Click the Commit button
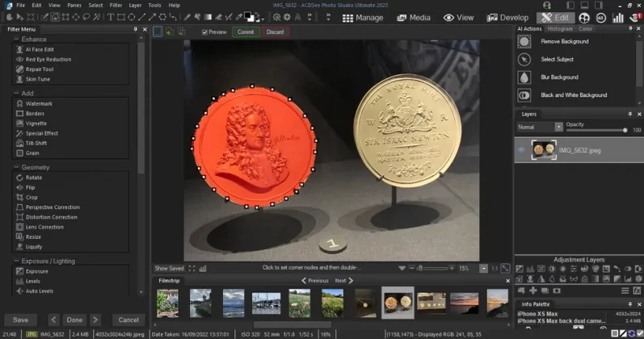Viewport: 644px width, 339px height. (246, 32)
